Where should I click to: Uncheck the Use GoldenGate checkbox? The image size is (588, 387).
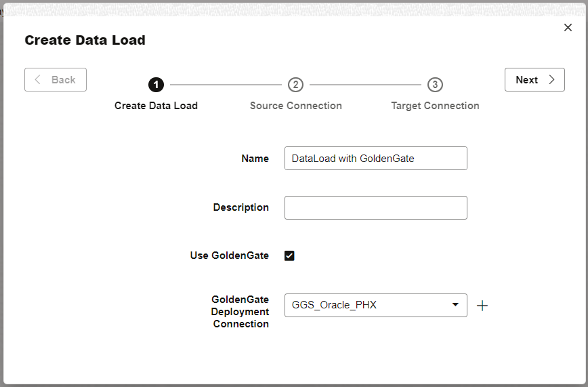pos(289,256)
